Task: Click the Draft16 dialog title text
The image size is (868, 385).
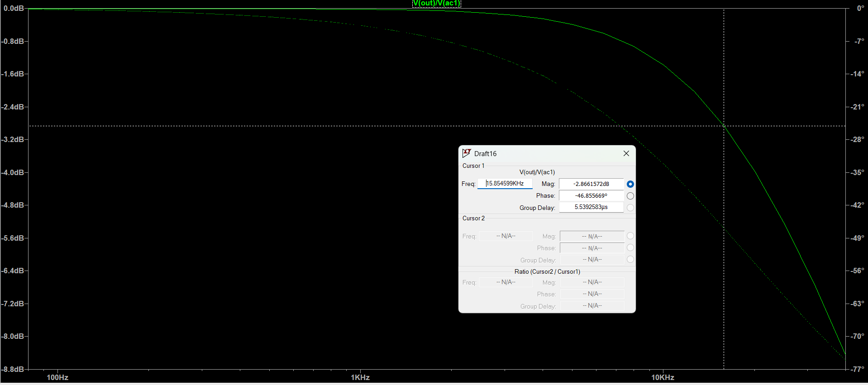Action: [x=485, y=154]
